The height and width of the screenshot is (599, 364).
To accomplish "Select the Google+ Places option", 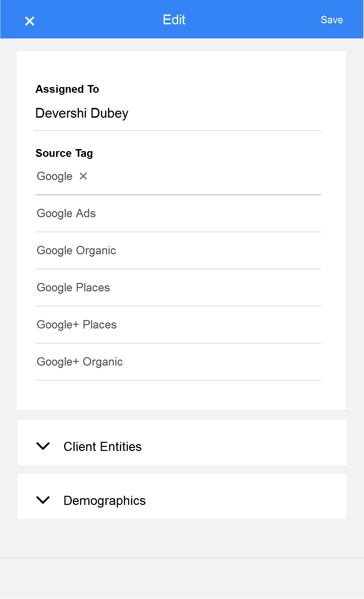I will (178, 325).
